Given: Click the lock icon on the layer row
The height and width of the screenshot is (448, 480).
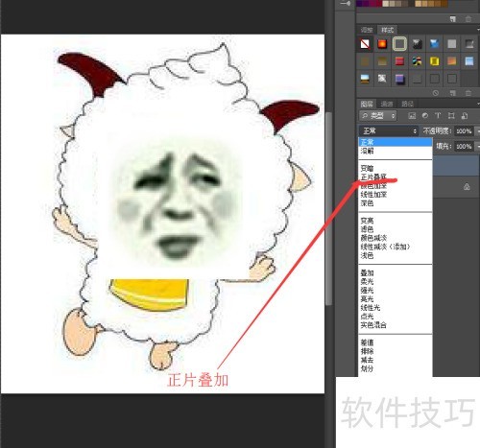Looking at the screenshot, I should [x=467, y=187].
